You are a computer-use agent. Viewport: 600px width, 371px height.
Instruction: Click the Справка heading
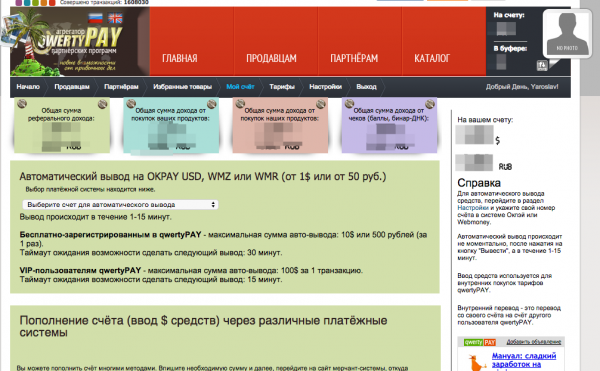pyautogui.click(x=479, y=183)
